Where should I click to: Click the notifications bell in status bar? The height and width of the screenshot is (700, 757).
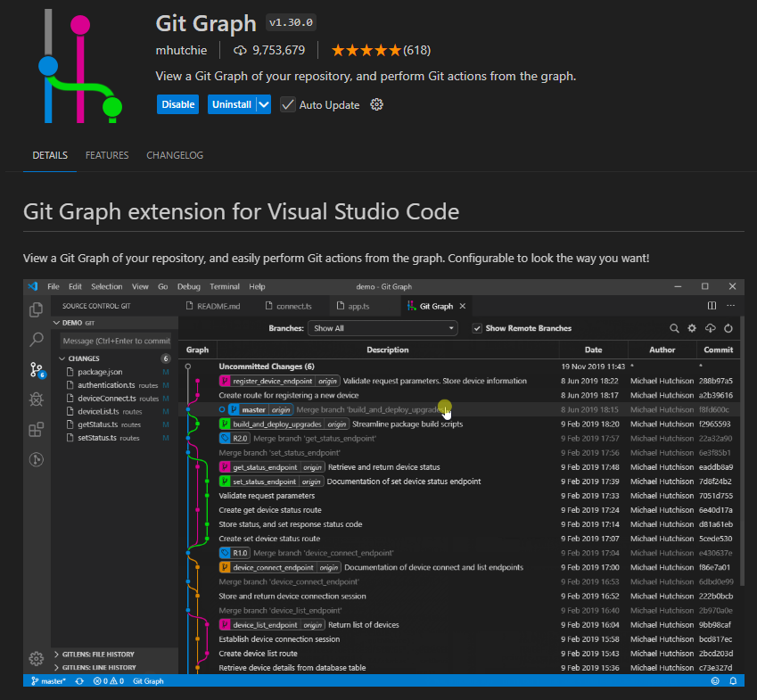click(733, 681)
